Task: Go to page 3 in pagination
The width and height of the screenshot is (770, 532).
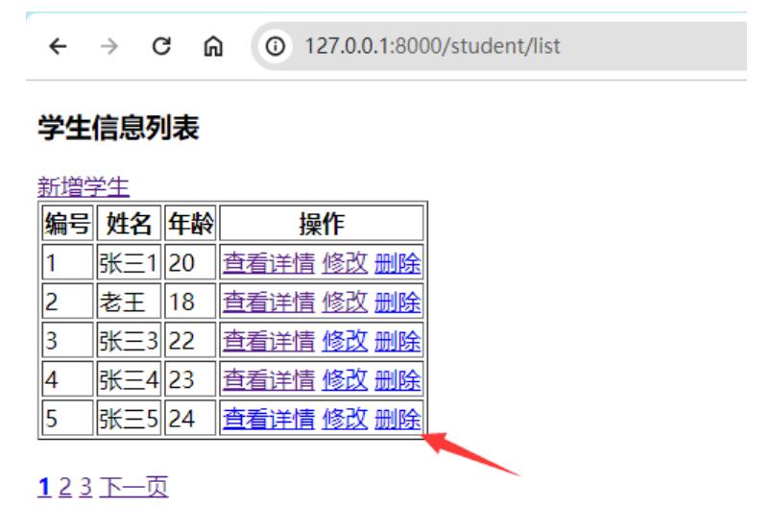Action: click(x=85, y=488)
